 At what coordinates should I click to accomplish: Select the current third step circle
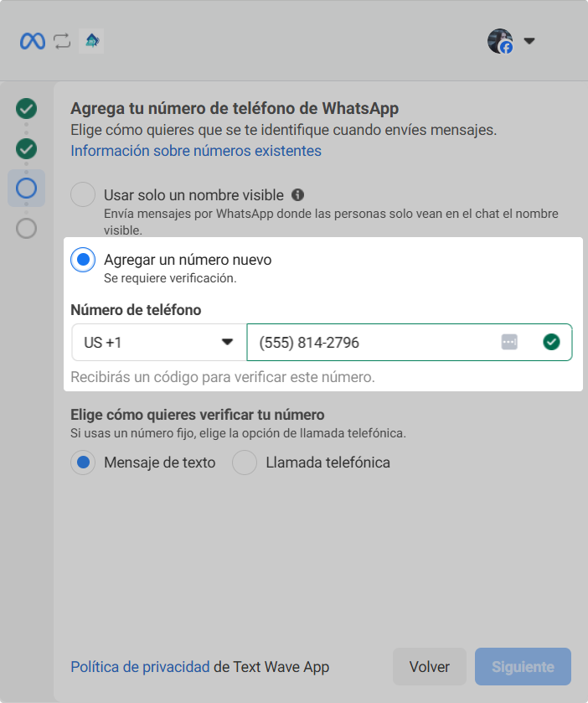(x=27, y=189)
